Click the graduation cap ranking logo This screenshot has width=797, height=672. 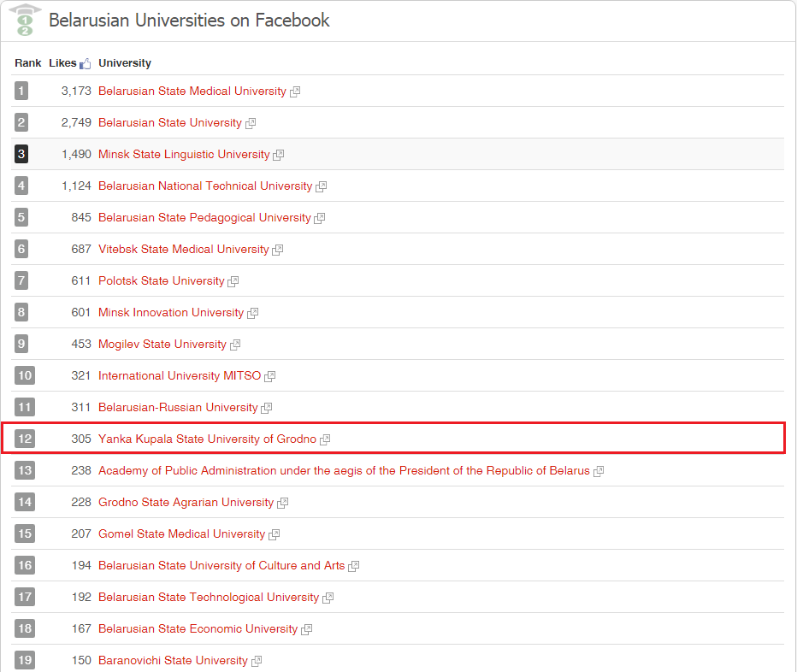click(25, 21)
